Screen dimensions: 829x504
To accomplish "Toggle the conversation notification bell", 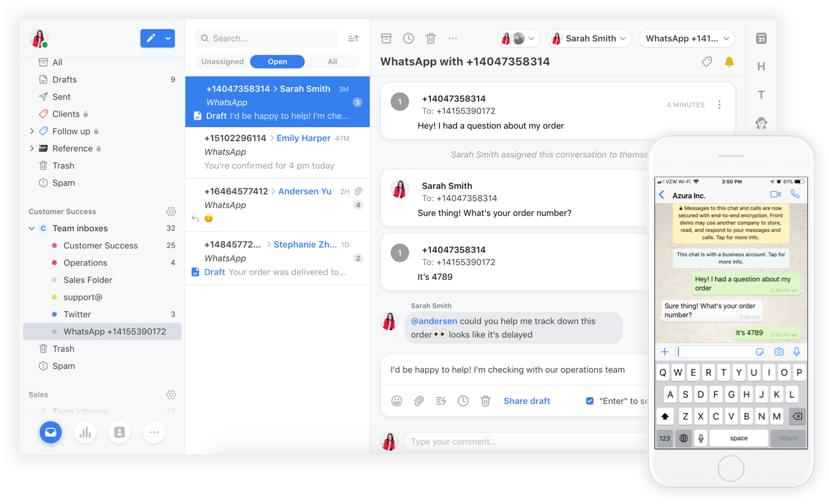I will (x=729, y=61).
